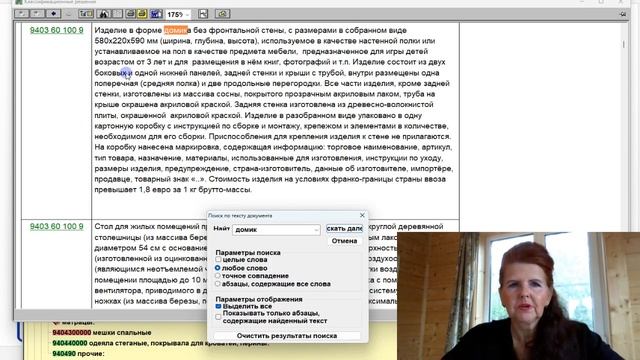640x360 pixels.
Task: Select абзацы, содержащие все слова option
Action: click(x=218, y=284)
